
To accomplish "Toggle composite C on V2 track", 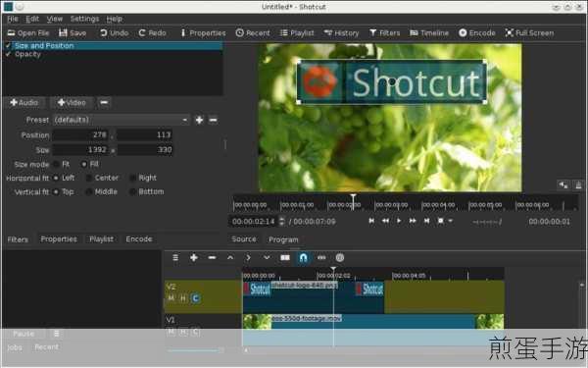I will (x=195, y=298).
